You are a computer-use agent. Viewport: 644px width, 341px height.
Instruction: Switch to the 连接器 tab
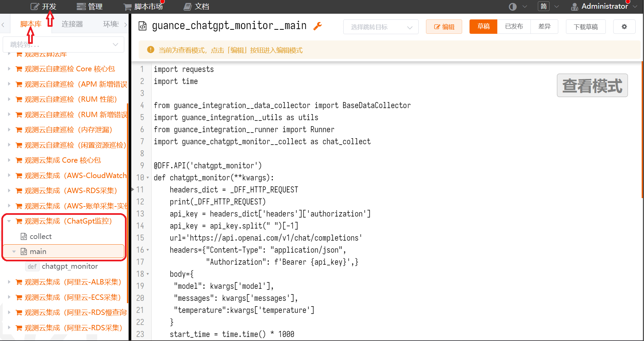72,24
